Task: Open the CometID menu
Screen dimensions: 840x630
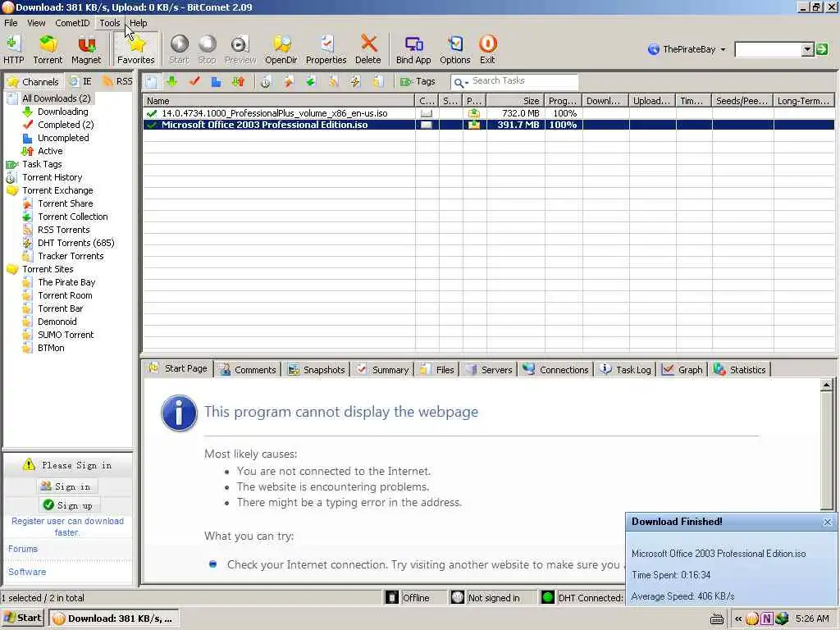Action: (x=72, y=23)
